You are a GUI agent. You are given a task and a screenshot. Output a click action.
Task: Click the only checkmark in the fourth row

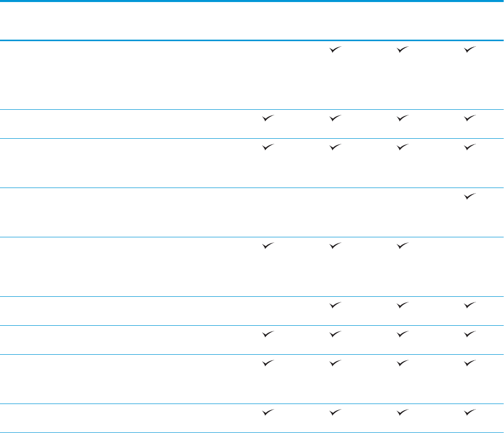coord(469,197)
